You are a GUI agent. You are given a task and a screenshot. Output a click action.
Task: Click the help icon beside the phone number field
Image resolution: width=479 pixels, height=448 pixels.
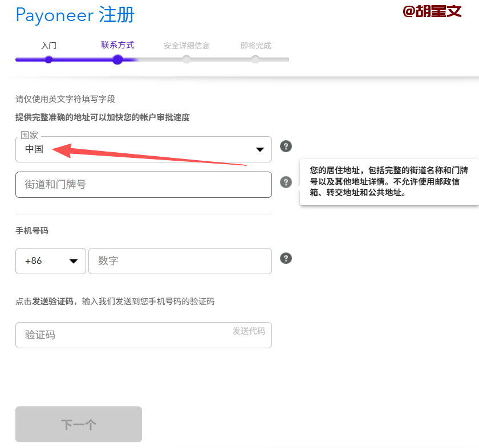286,258
